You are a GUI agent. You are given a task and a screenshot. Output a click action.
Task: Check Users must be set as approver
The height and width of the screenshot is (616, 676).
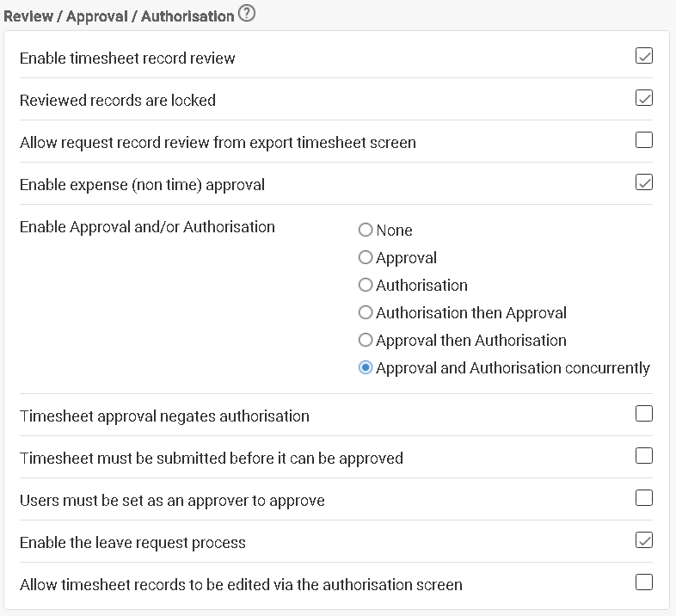643,498
